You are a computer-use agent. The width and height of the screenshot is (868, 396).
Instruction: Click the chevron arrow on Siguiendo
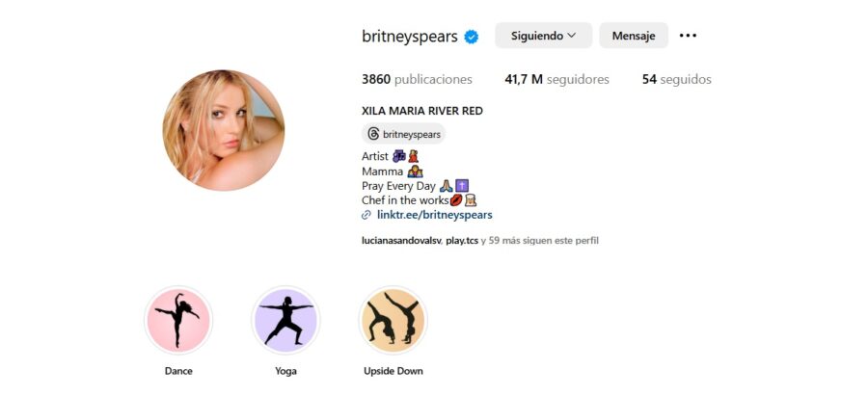pos(572,36)
